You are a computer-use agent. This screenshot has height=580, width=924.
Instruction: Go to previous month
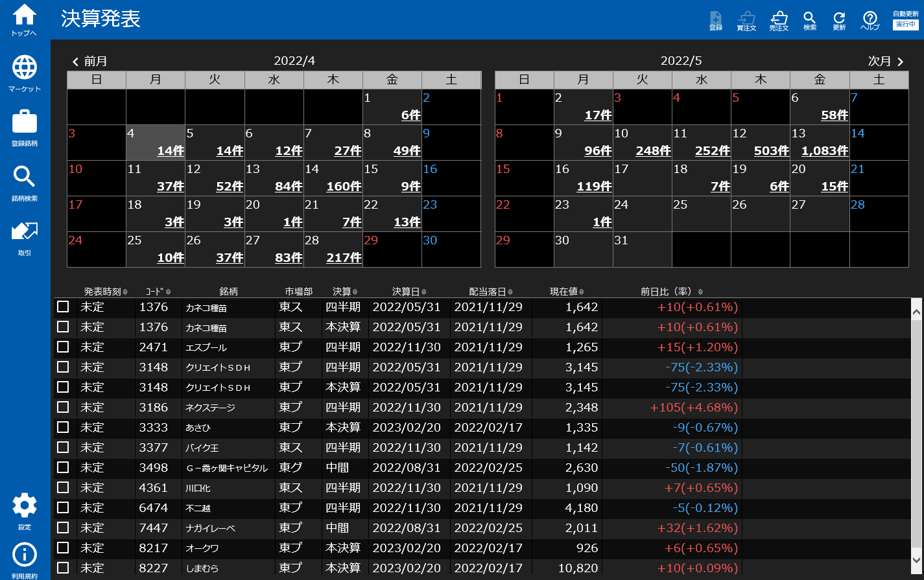[x=89, y=62]
